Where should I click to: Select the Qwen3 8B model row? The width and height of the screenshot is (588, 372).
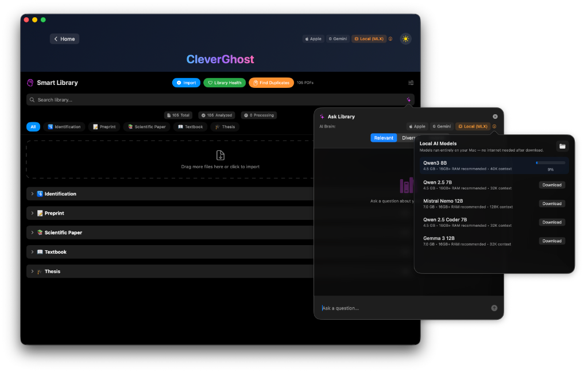[x=494, y=166]
